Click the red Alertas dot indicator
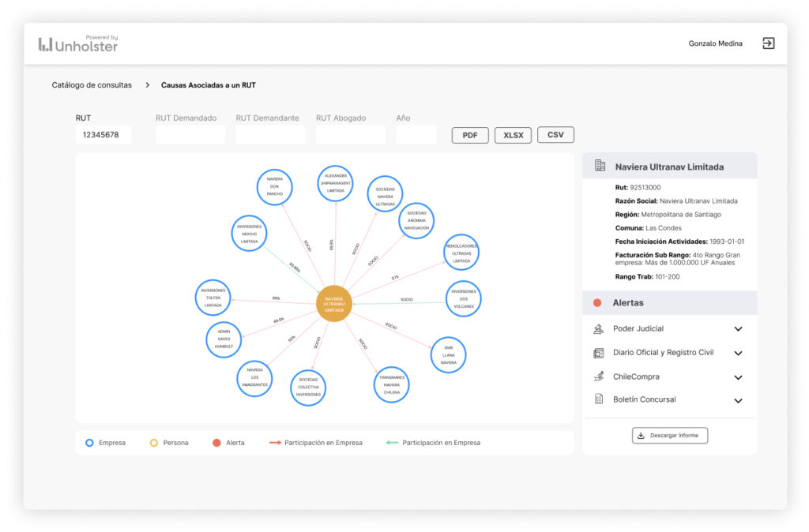This screenshot has width=809, height=532. (x=597, y=302)
